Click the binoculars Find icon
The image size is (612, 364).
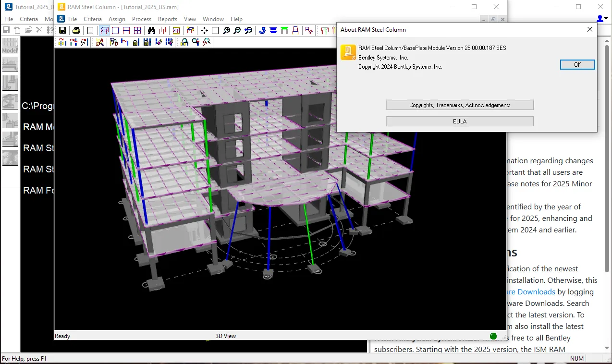[151, 30]
